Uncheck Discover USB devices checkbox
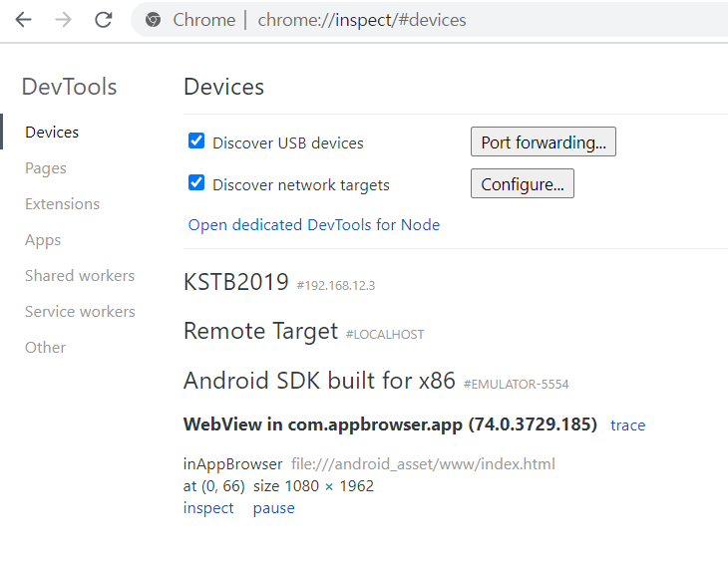Image resolution: width=728 pixels, height=564 pixels. tap(196, 141)
